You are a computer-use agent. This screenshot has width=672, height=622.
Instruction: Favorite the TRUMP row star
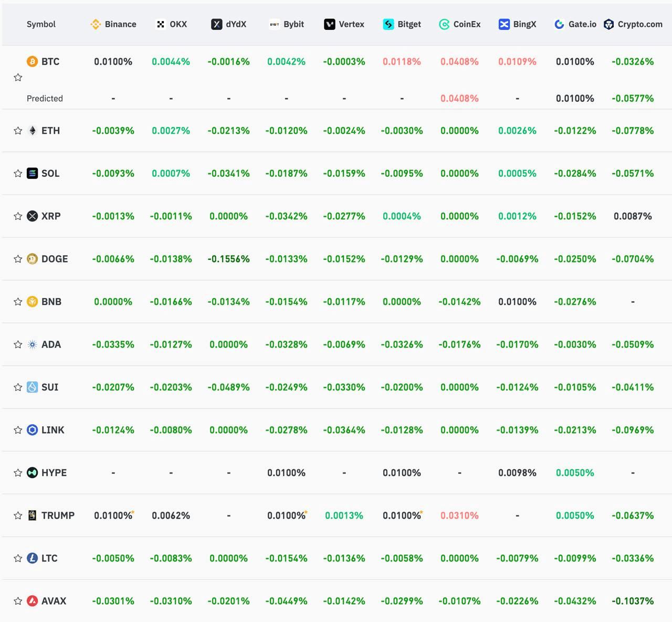pos(18,515)
